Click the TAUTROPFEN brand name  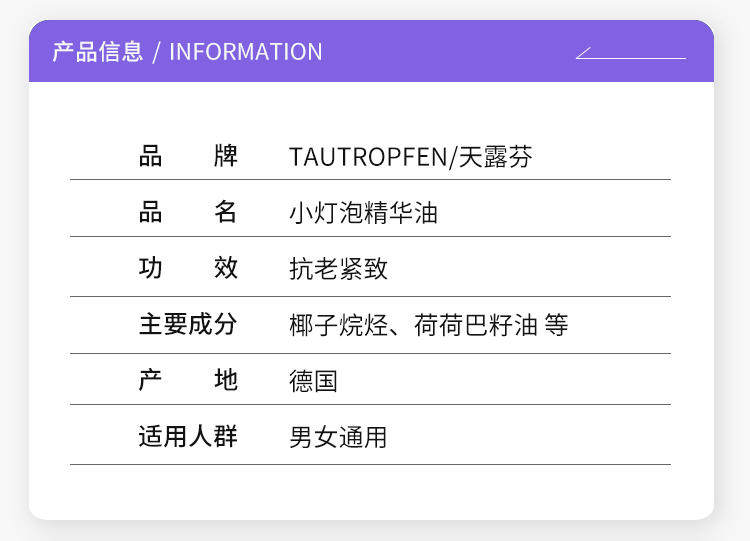[367, 157]
